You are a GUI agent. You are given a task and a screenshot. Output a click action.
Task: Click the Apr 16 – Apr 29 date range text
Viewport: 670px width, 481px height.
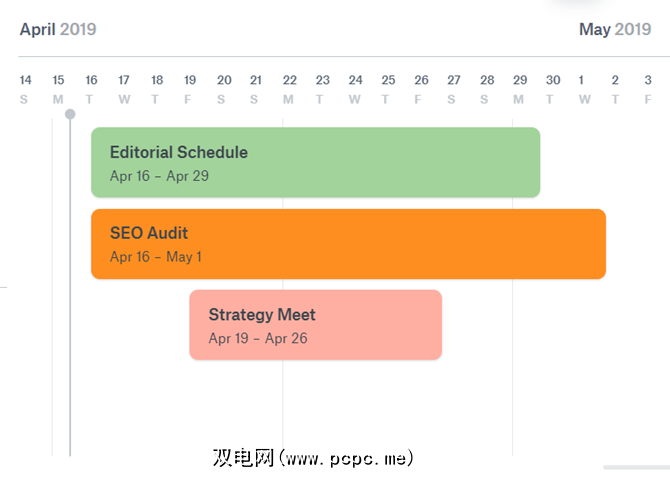tap(159, 176)
